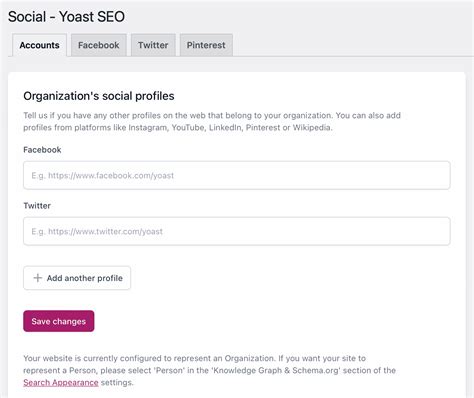Click the word Wikipedia in the description

coord(312,128)
